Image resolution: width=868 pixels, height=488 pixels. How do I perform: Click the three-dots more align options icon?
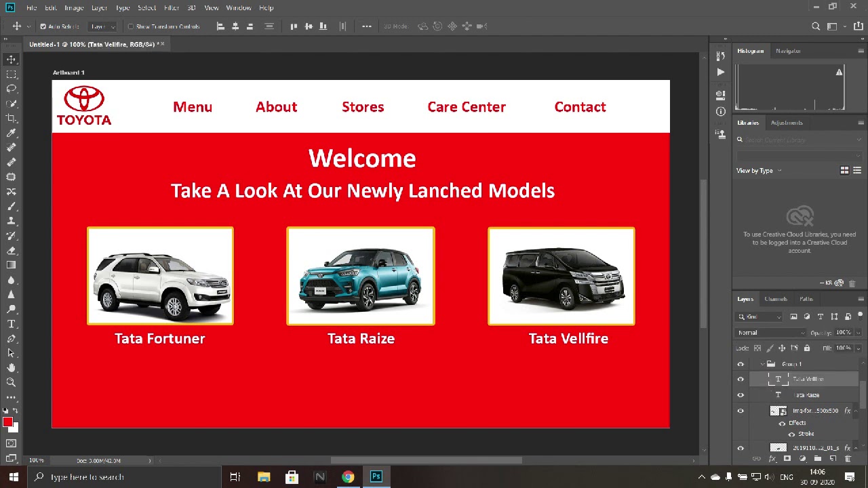tap(367, 26)
